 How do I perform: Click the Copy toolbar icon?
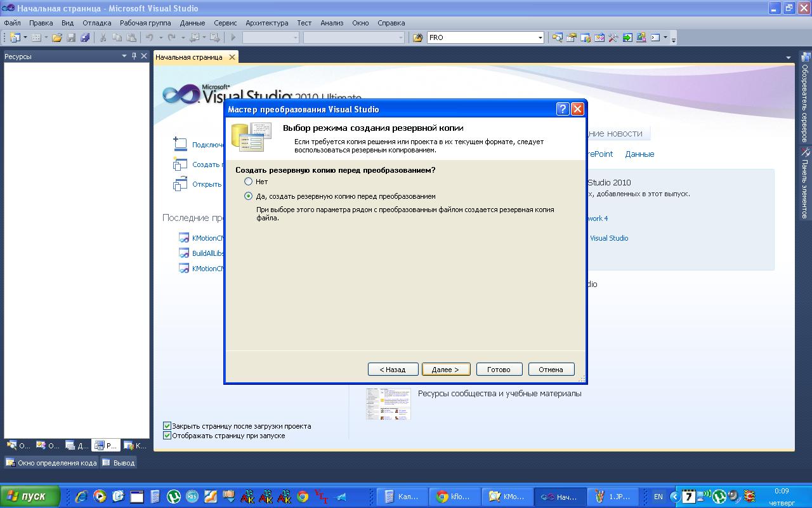pos(117,37)
